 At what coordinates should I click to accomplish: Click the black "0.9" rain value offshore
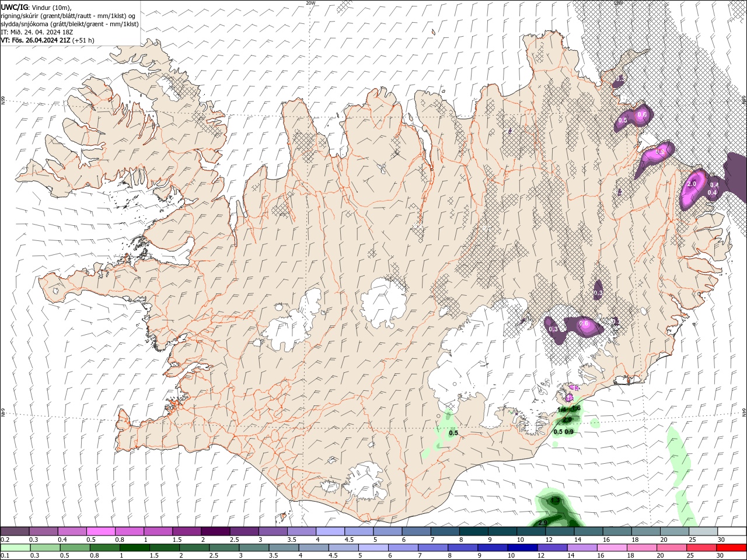(570, 432)
